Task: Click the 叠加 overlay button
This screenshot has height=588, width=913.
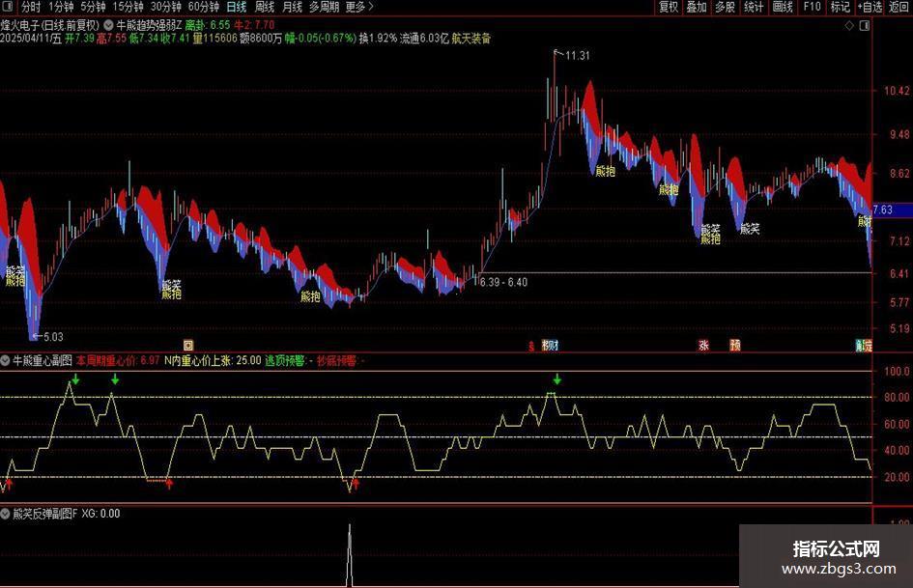Action: 697,7
